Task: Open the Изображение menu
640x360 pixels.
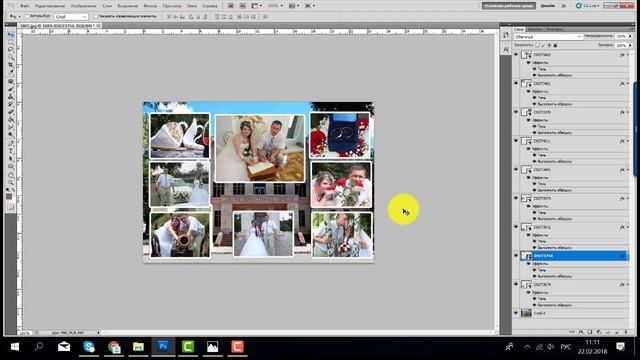Action: (x=83, y=6)
